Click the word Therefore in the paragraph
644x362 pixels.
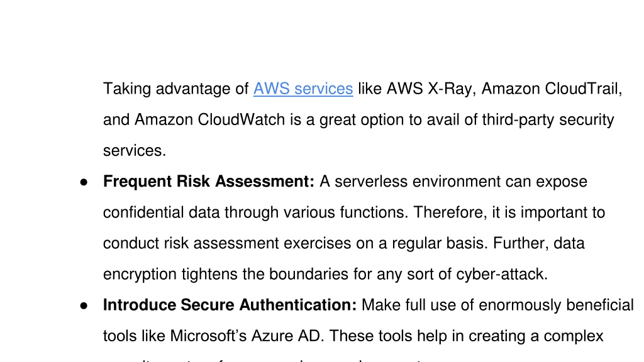(450, 212)
